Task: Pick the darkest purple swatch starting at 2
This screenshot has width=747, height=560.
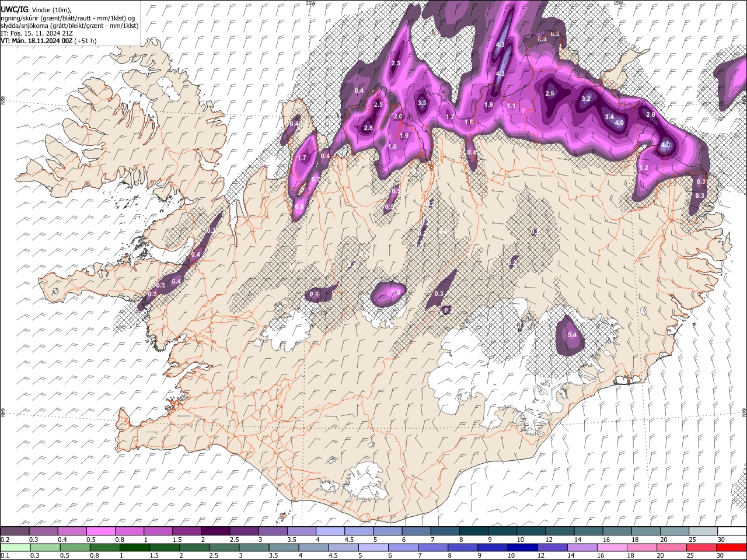Action: tap(215, 531)
